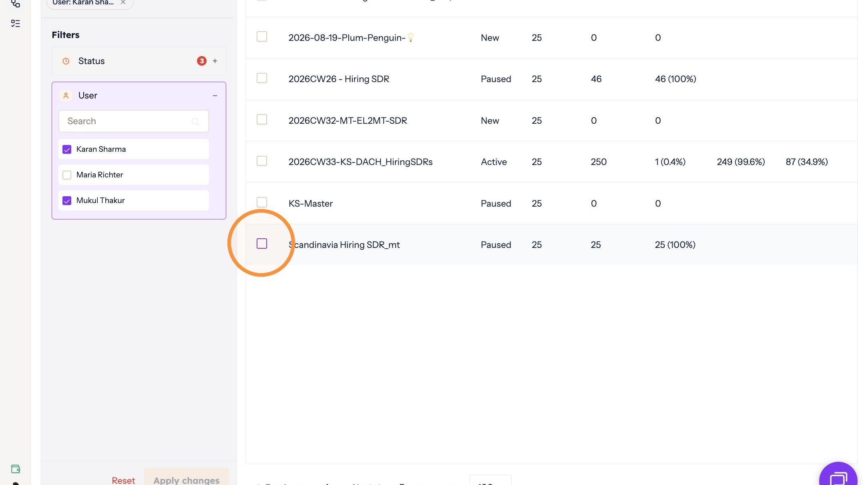
Task: Open campaign 2026CW26 - Hiring SDR
Action: pos(339,79)
